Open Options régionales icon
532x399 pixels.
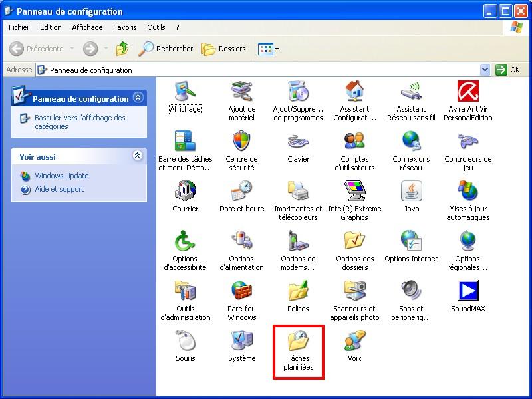point(468,241)
